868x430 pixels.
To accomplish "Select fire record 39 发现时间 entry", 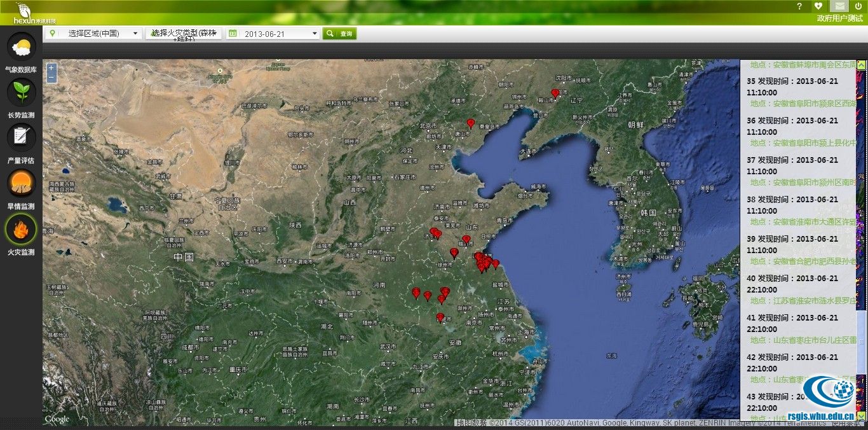I will [x=792, y=244].
